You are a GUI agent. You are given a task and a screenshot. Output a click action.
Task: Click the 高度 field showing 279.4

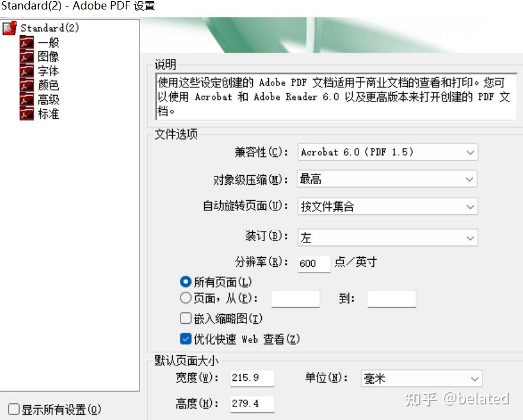(x=252, y=403)
